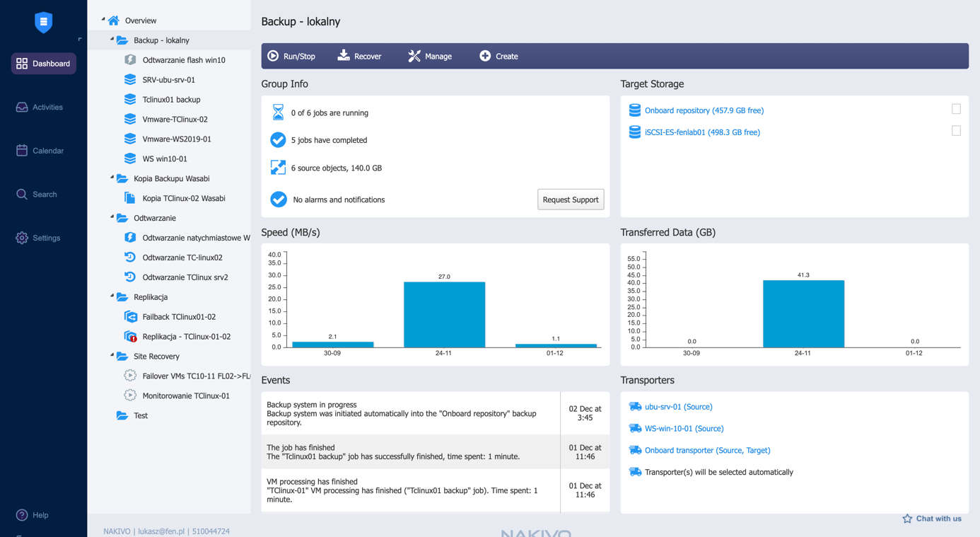This screenshot has width=980, height=537.
Task: Click the Kopia TClinux-02 Wasabi copy icon
Action: pyautogui.click(x=130, y=198)
